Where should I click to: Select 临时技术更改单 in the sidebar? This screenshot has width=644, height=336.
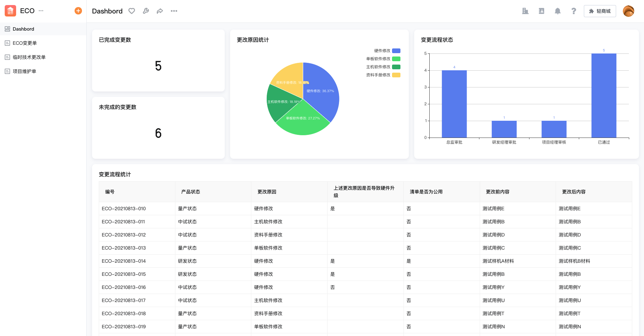29,57
